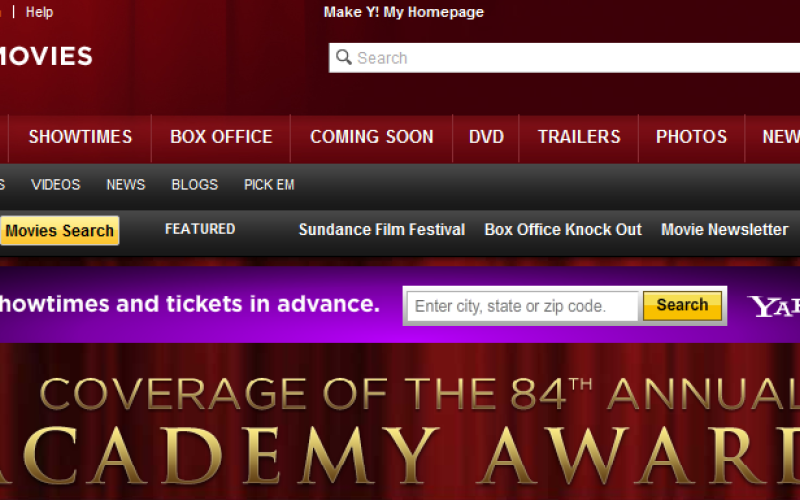Open the Sundance Film Festival link
Screen dimensions: 800x500
(x=381, y=230)
